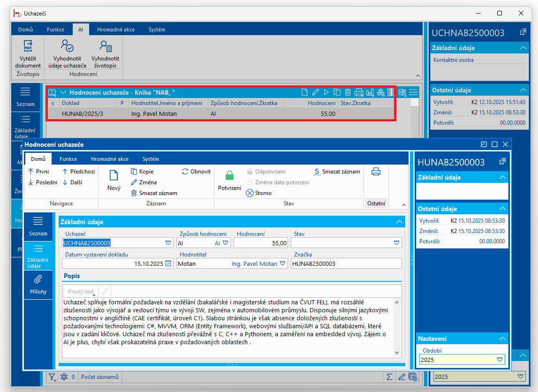
Task: Collapse the dialog Základní údaje form section
Action: 399,222
